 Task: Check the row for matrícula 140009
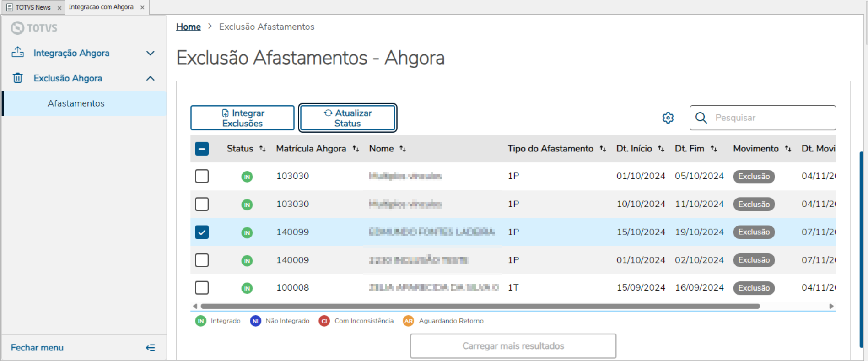coord(202,260)
